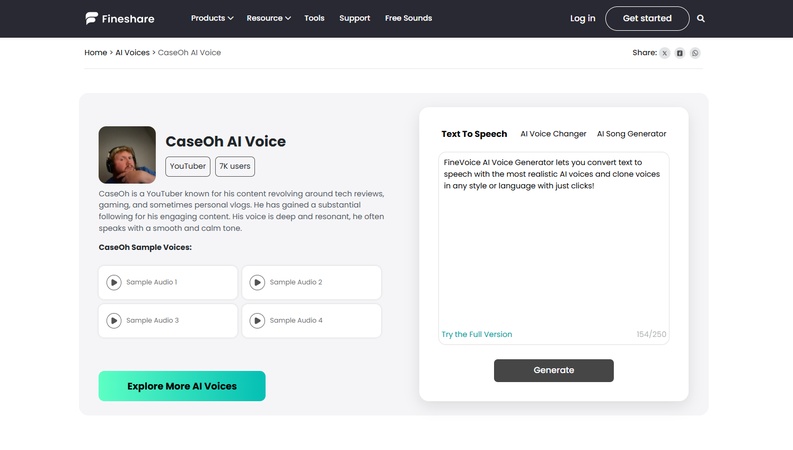Expand the Products dropdown menu
Image resolution: width=793 pixels, height=450 pixels.
pyautogui.click(x=212, y=18)
